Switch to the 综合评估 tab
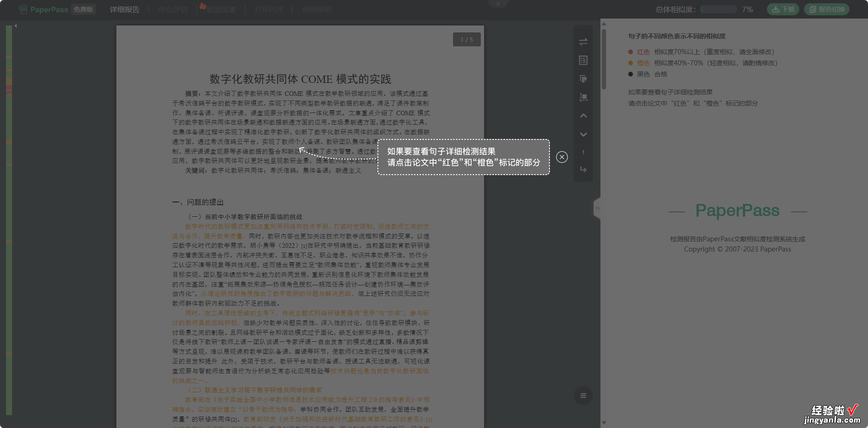This screenshot has width=868, height=428. click(172, 9)
